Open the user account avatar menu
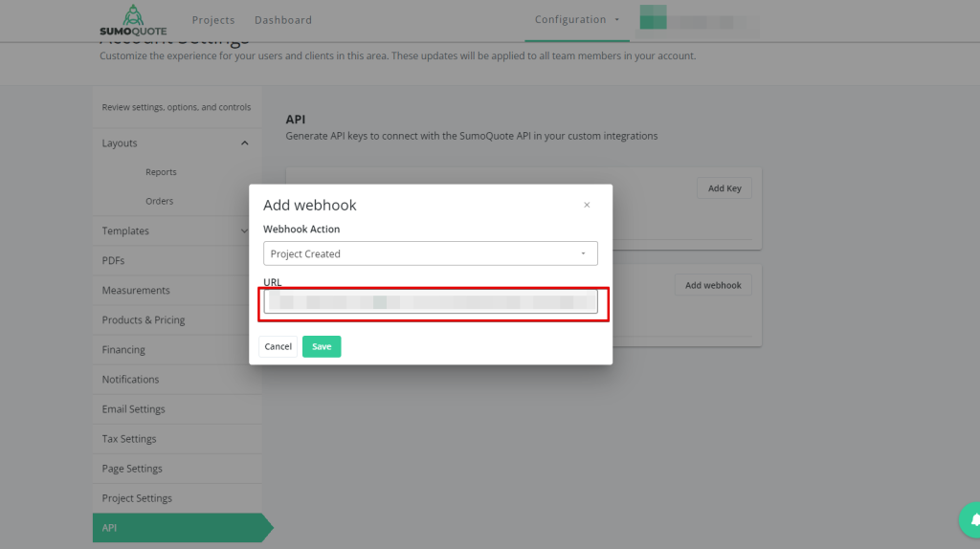 653,20
